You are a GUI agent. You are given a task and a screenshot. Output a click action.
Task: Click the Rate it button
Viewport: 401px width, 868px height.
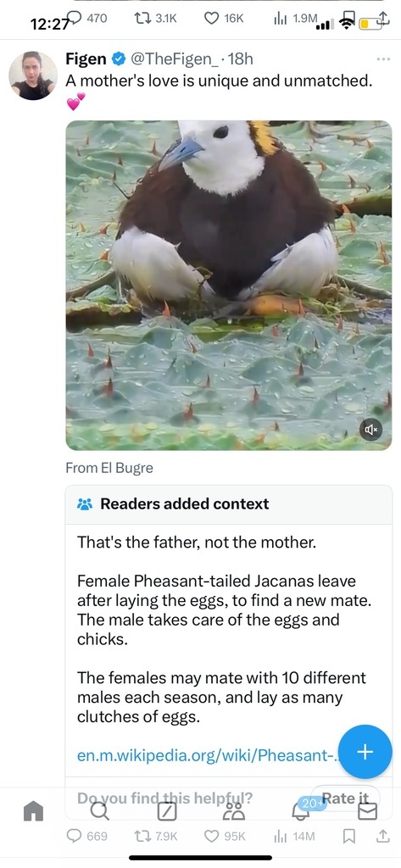345,798
